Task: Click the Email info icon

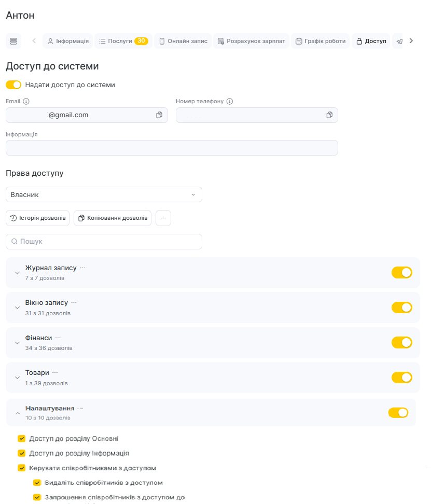Action: click(26, 101)
